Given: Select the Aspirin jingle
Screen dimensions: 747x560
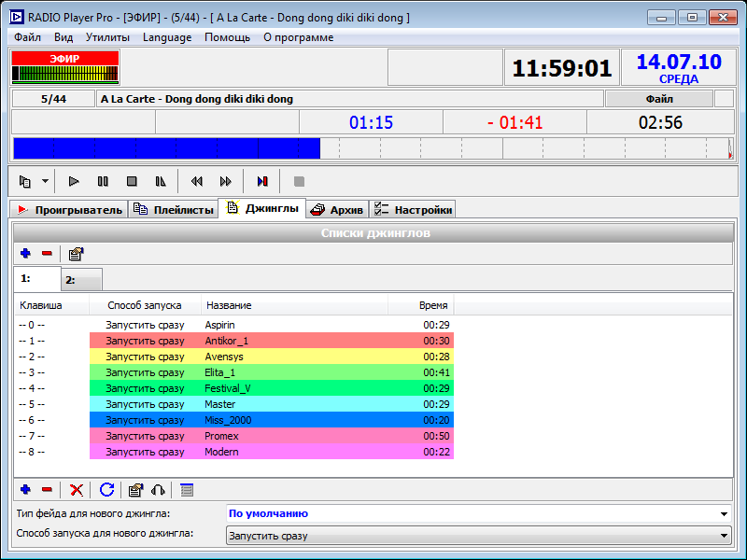Looking at the screenshot, I should coord(234,325).
